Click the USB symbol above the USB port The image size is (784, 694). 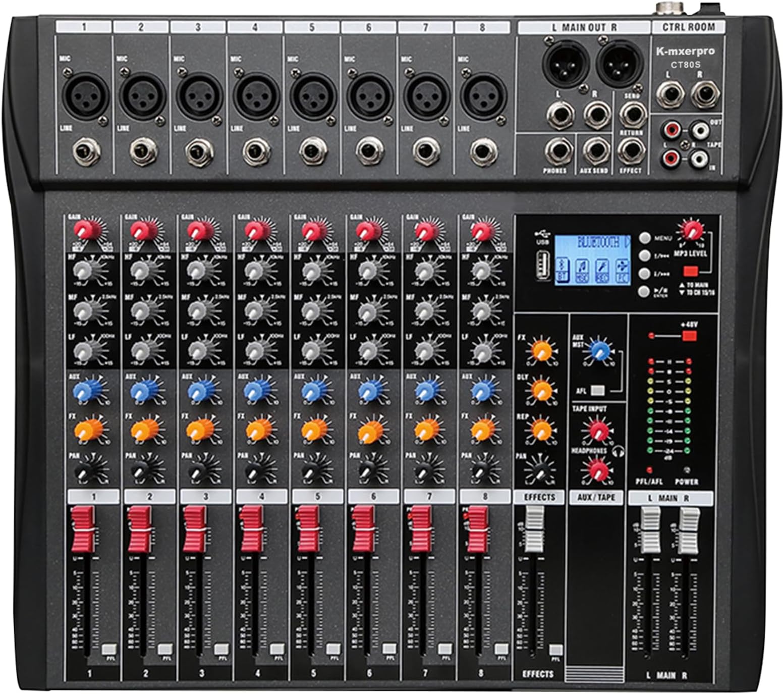[543, 235]
